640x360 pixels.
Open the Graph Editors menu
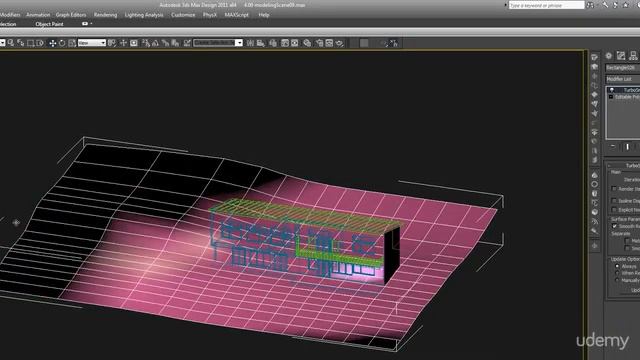(71, 15)
